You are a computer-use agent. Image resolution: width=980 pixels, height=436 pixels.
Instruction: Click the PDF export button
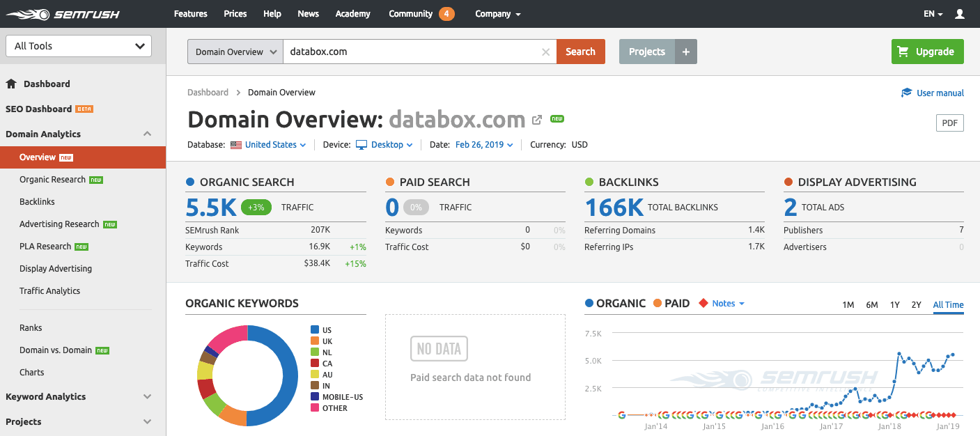tap(949, 123)
